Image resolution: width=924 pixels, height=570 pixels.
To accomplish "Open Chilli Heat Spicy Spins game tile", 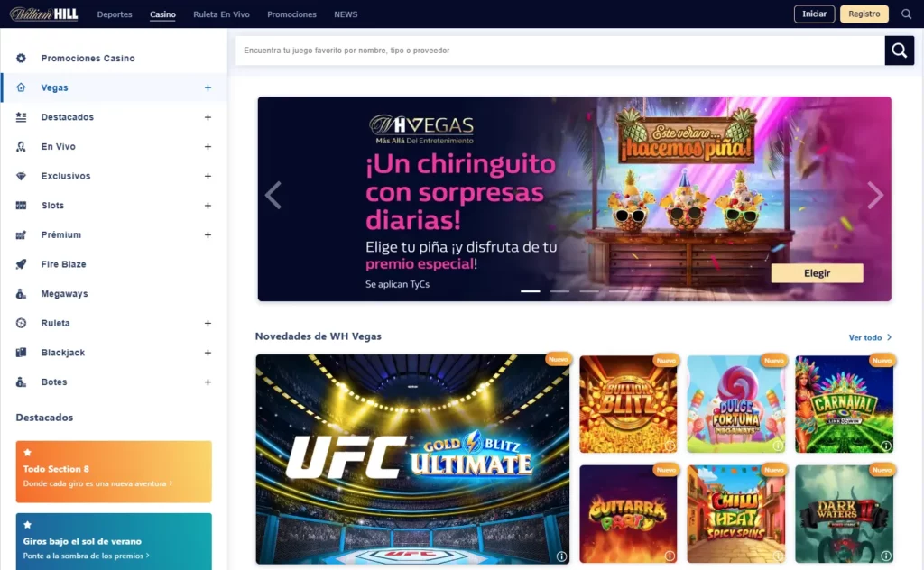I will tap(736, 514).
